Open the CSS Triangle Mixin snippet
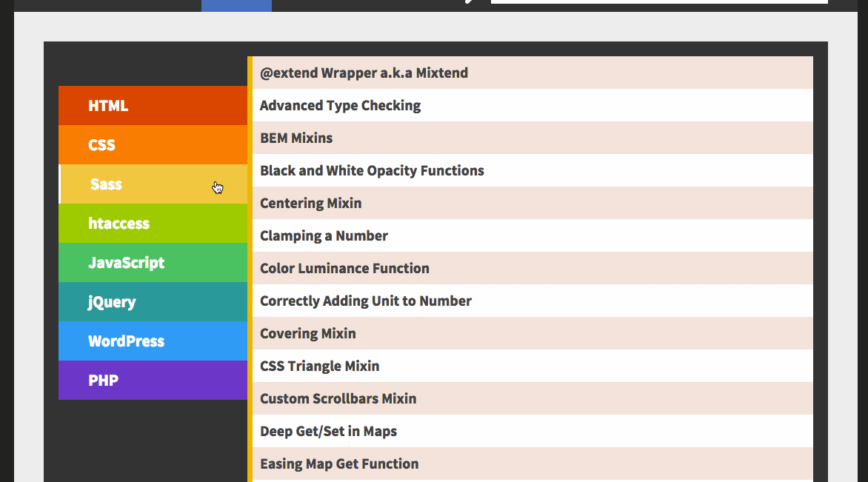 click(533, 366)
